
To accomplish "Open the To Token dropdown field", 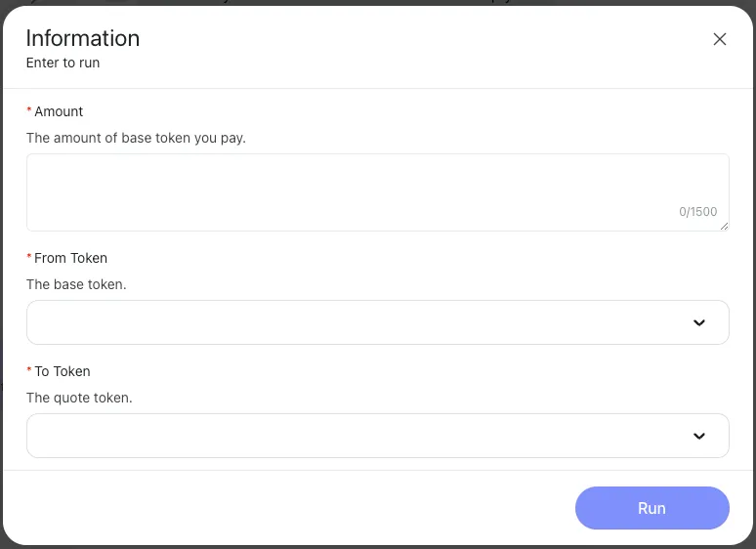I will coord(352,436).
